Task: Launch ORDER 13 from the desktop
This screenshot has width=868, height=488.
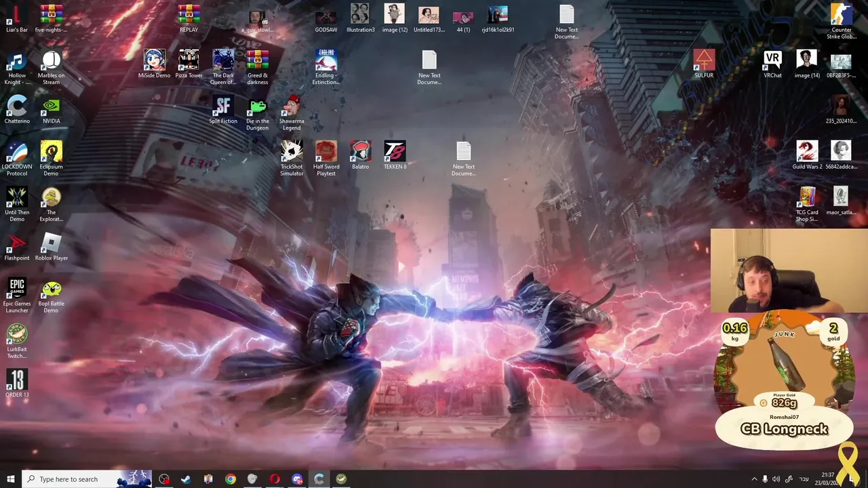Action: (x=17, y=384)
